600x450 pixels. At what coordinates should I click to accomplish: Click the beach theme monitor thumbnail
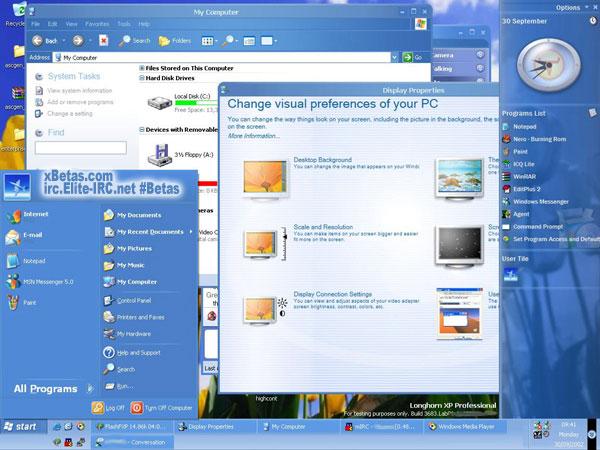point(459,178)
